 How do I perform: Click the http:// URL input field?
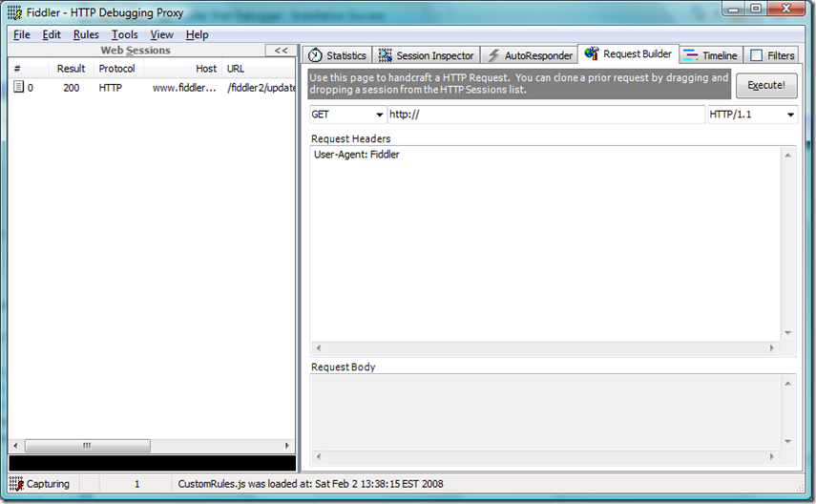[547, 115]
